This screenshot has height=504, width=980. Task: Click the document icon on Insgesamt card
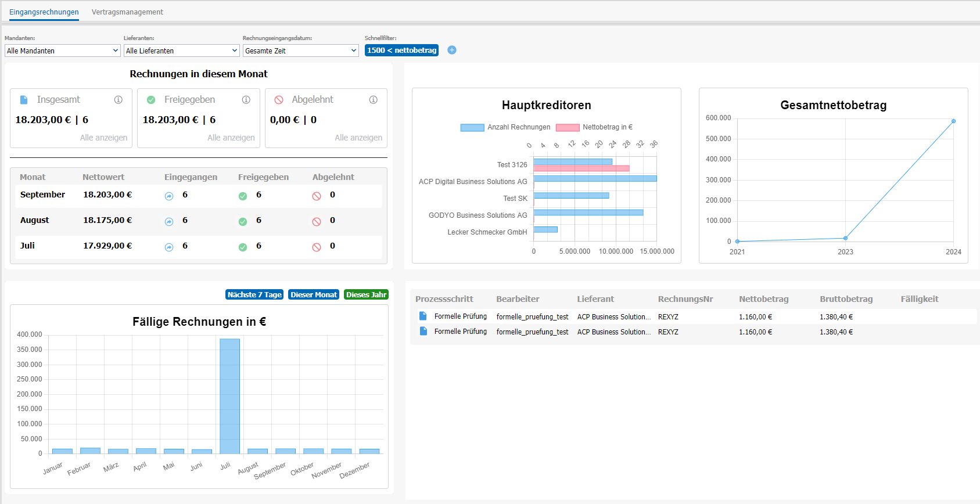(x=24, y=100)
